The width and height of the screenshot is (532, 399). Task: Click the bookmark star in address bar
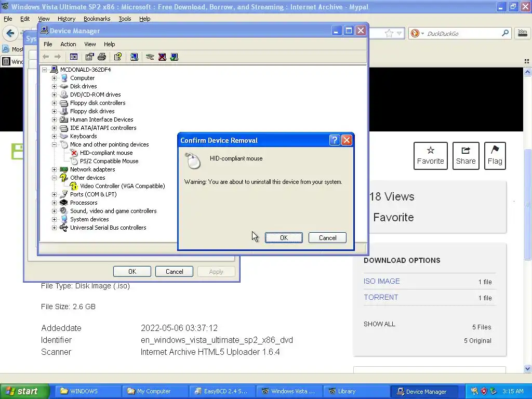point(389,33)
